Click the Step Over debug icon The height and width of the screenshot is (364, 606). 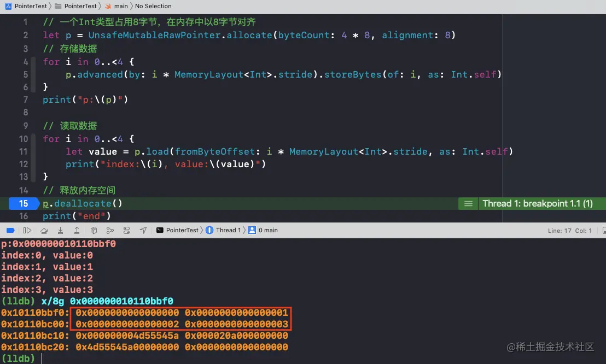[44, 230]
